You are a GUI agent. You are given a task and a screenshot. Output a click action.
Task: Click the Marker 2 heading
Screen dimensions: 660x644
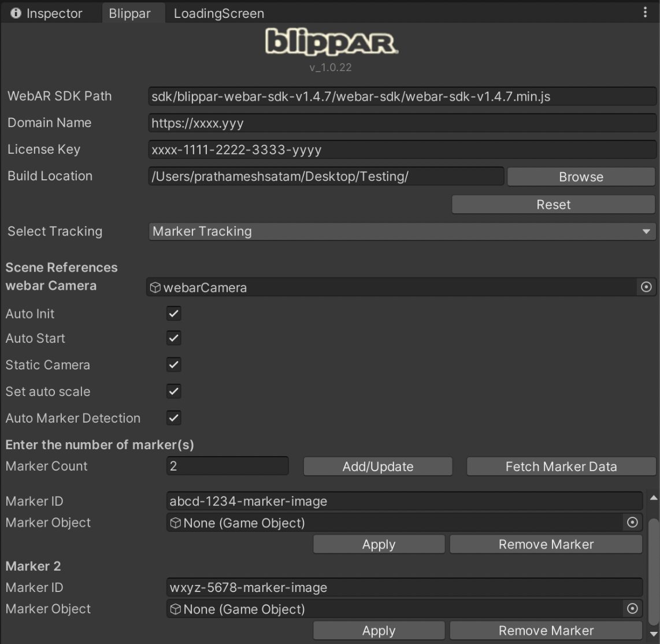(x=34, y=566)
